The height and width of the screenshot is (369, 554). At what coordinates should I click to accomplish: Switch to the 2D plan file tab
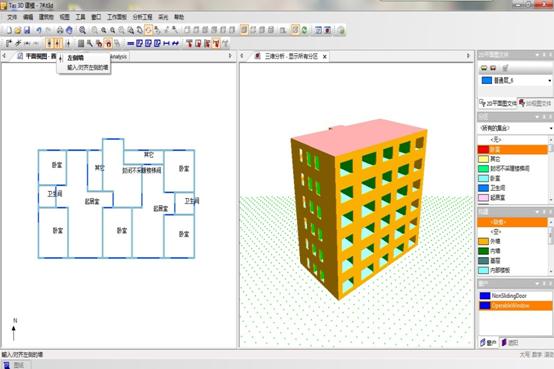pos(498,103)
